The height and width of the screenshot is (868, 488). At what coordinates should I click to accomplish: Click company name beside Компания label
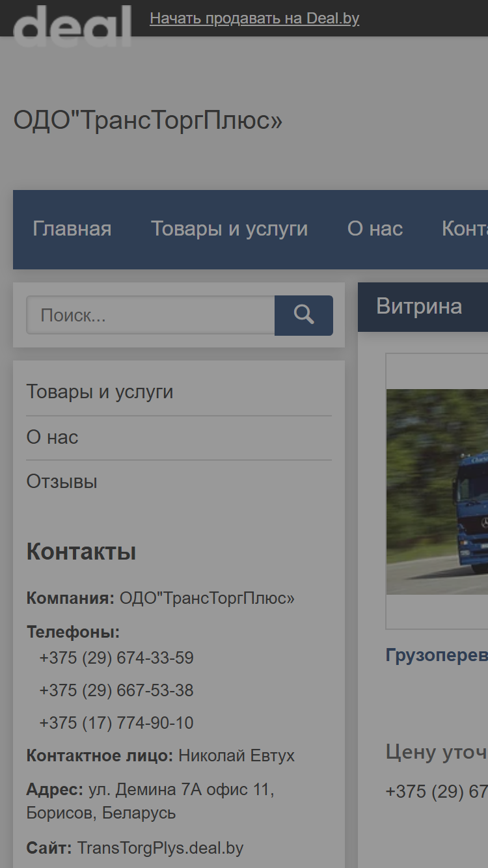point(207,599)
